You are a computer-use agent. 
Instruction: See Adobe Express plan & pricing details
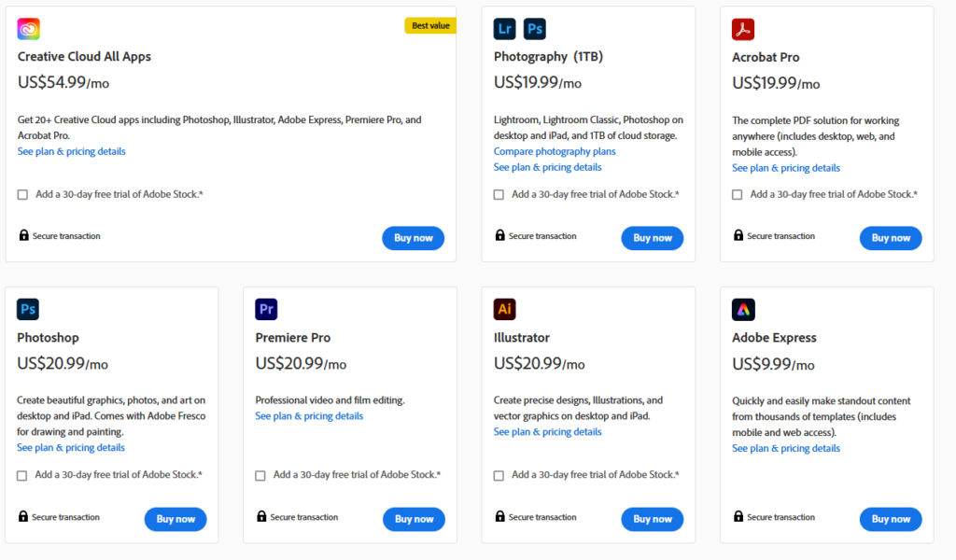[786, 448]
